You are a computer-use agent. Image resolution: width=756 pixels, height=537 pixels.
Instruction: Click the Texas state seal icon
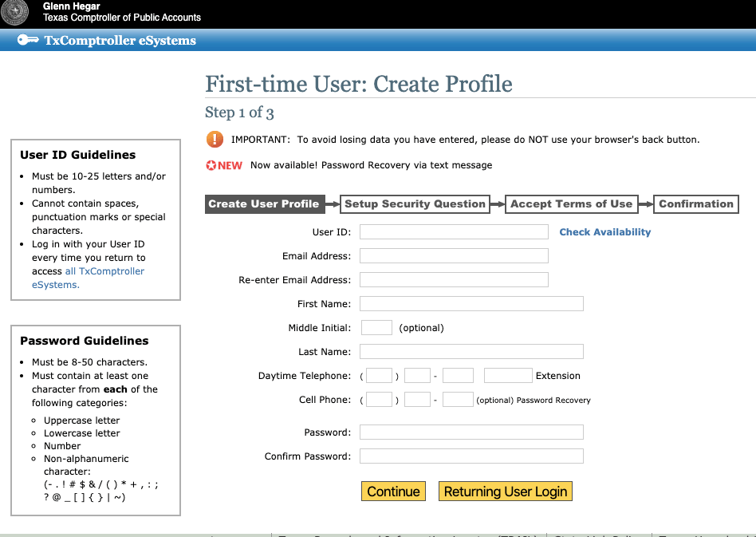14,12
